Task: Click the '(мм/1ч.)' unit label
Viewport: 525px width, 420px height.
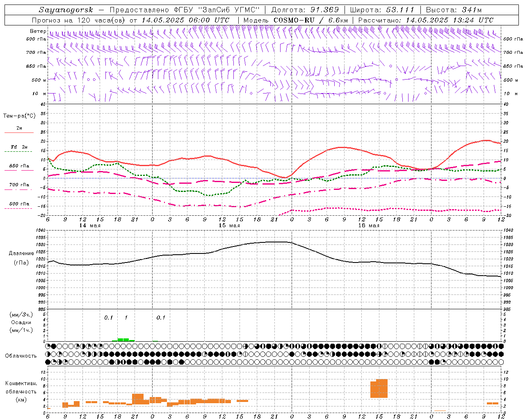Action: [x=21, y=330]
